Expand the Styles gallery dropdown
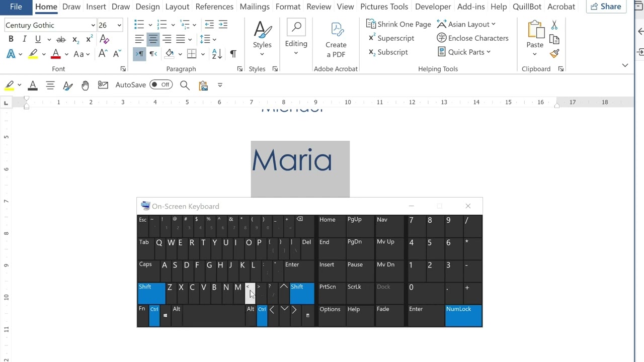Image resolution: width=644 pixels, height=362 pixels. point(262,54)
